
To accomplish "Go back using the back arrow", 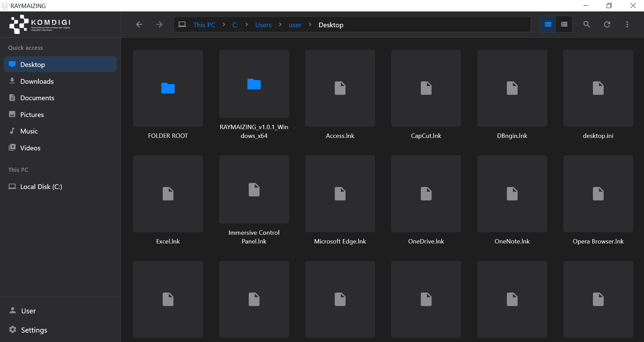I will [x=139, y=25].
